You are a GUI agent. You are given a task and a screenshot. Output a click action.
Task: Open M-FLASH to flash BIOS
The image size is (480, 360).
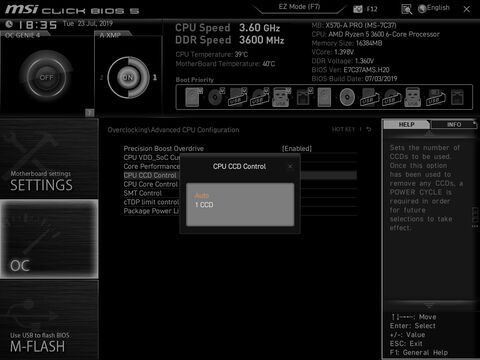coord(49,320)
